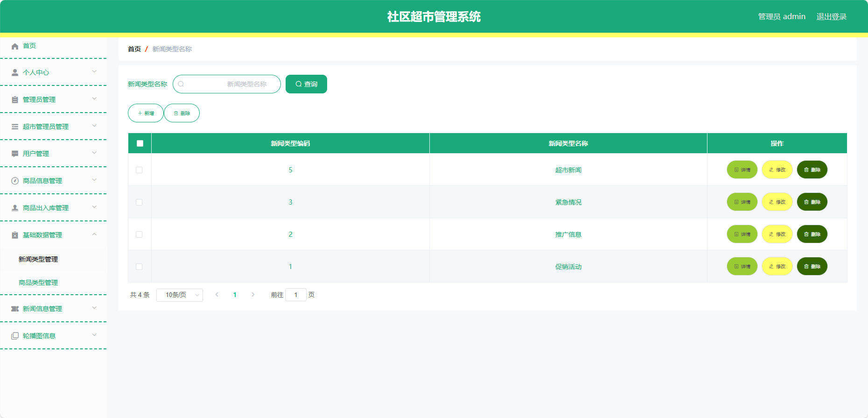Open 详情 for the 推广信息 row

(742, 234)
